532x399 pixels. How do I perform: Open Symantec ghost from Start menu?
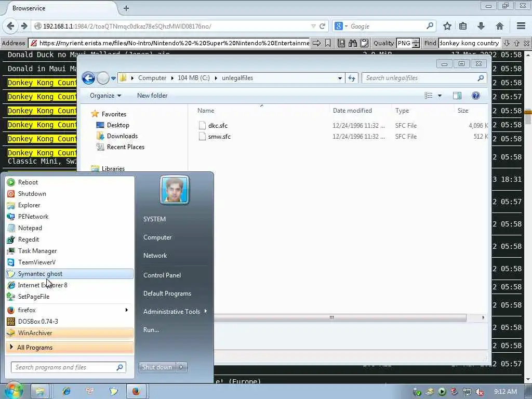[x=70, y=274]
